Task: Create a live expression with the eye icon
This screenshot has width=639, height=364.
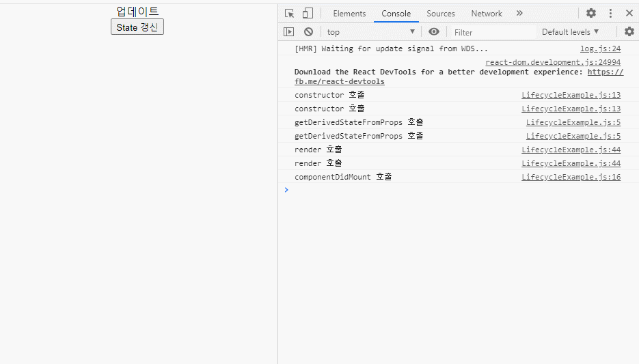Action: pyautogui.click(x=433, y=32)
